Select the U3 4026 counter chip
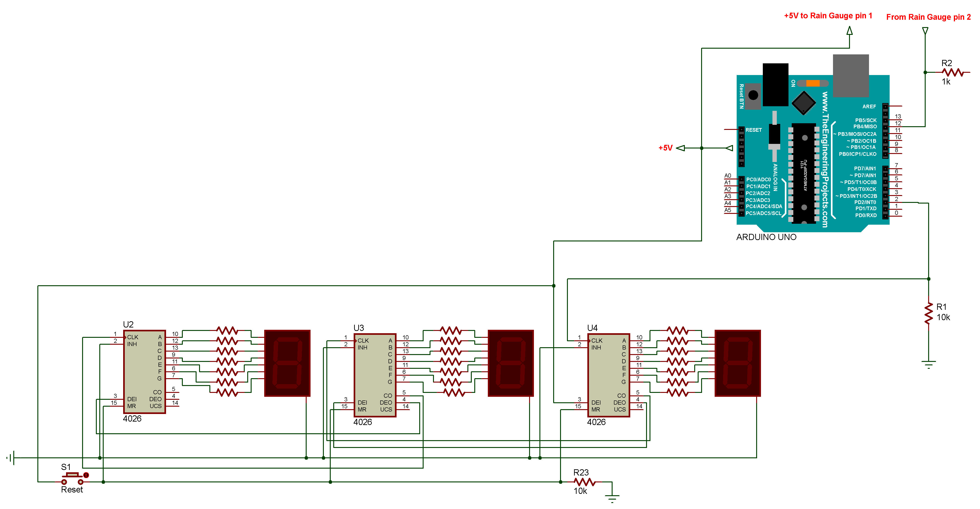The image size is (980, 509). point(375,375)
